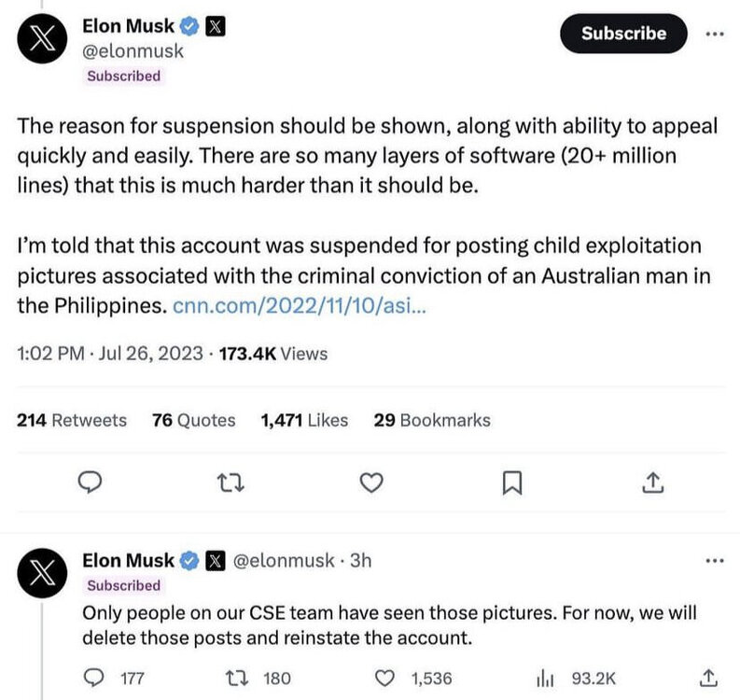Share the main tweet via share icon
The width and height of the screenshot is (740, 700).
(x=653, y=483)
